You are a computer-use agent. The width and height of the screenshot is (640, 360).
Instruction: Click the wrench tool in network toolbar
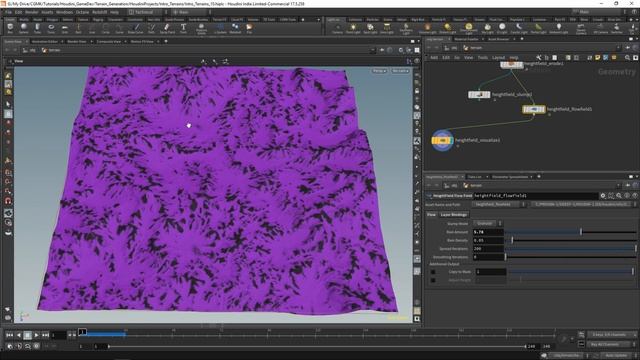pyautogui.click(x=539, y=58)
